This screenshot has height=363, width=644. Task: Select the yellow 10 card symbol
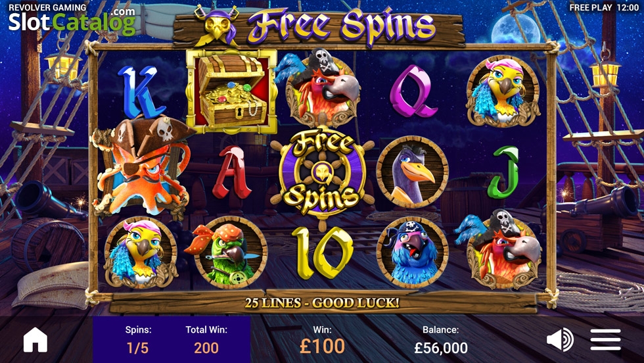coord(323,253)
